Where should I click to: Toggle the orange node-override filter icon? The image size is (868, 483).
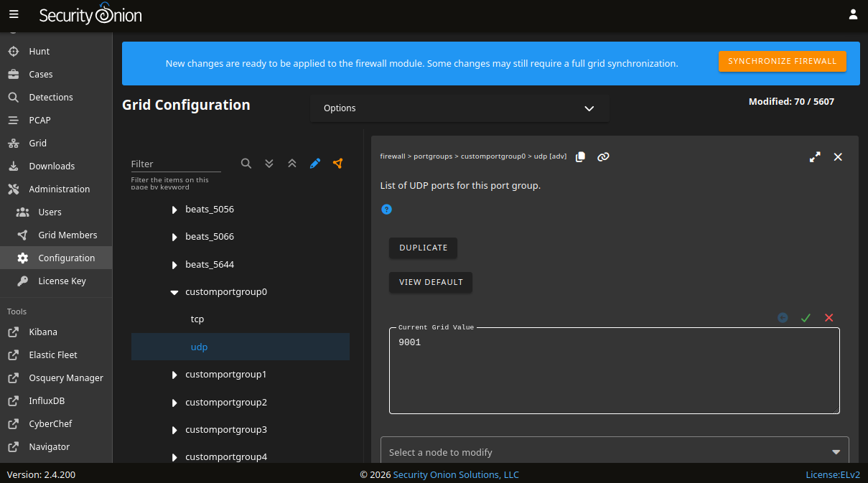(338, 164)
